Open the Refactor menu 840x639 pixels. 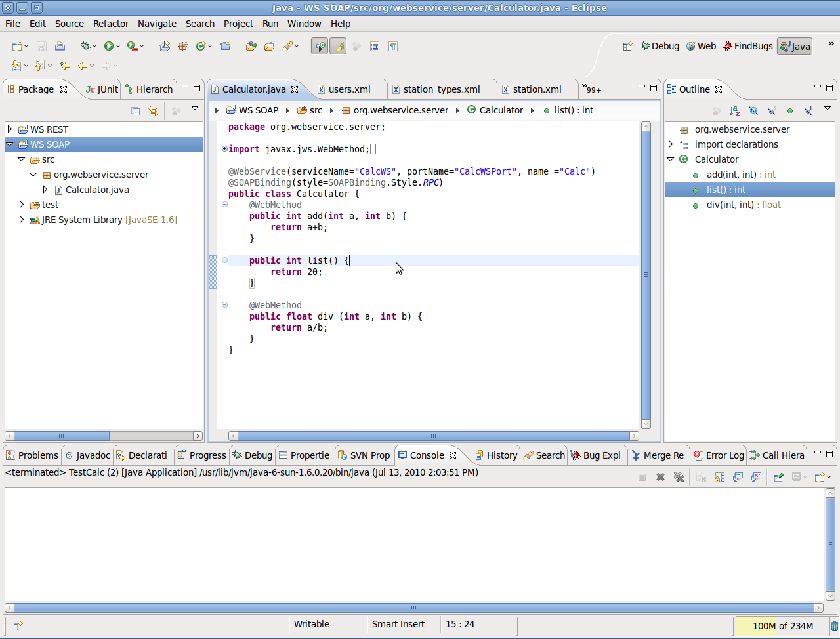111,24
